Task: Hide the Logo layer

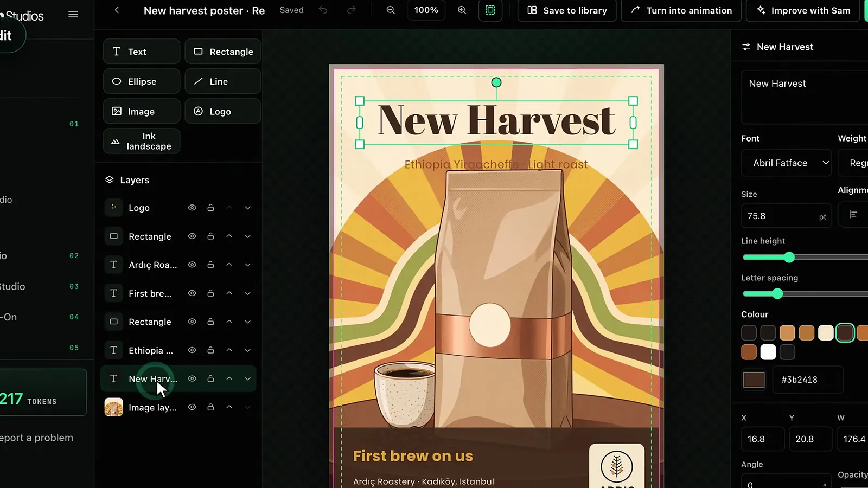Action: click(192, 208)
